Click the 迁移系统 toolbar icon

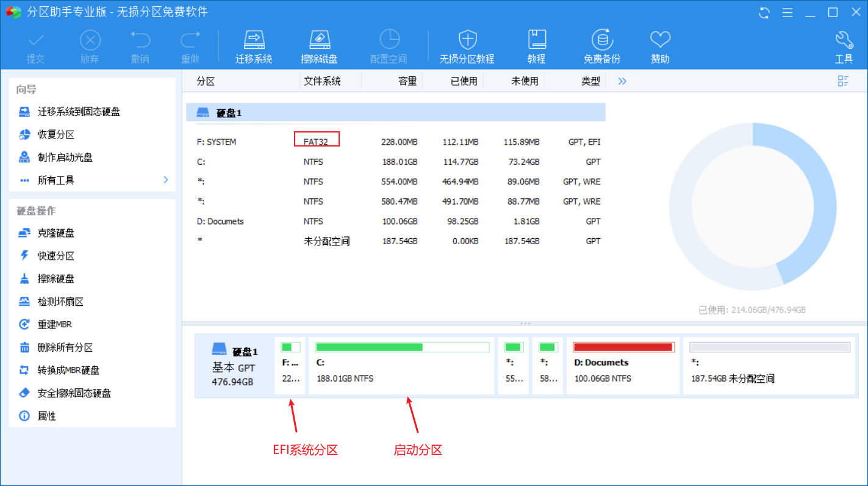[254, 40]
